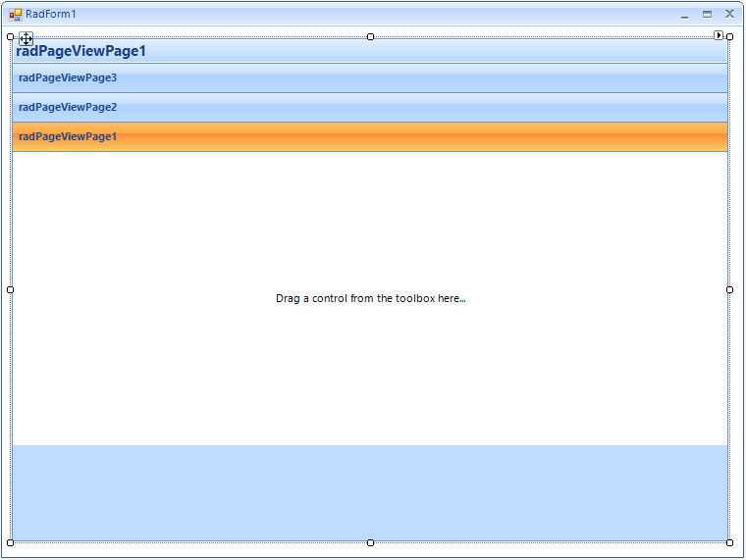This screenshot has height=560, width=746.
Task: Click the RadForm1 title bar app icon
Action: 16,15
